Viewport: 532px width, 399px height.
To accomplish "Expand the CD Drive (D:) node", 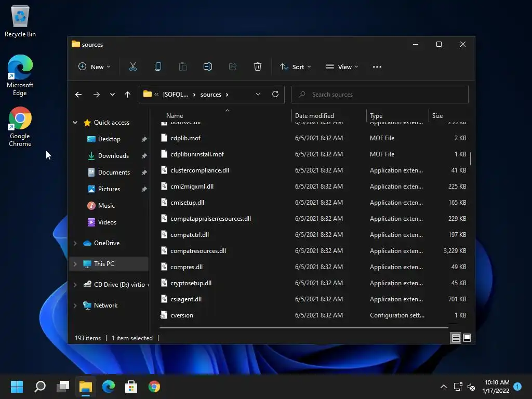I will coord(75,285).
